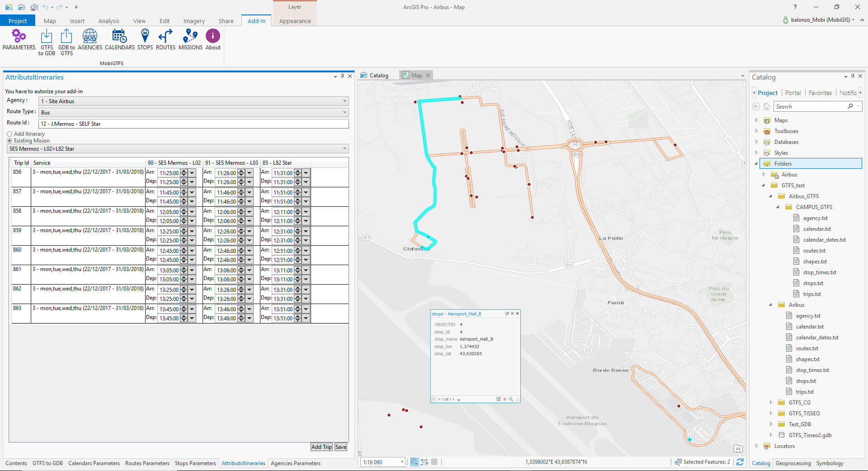Expand the Databases node in Catalog
The width and height of the screenshot is (868, 471).
756,142
